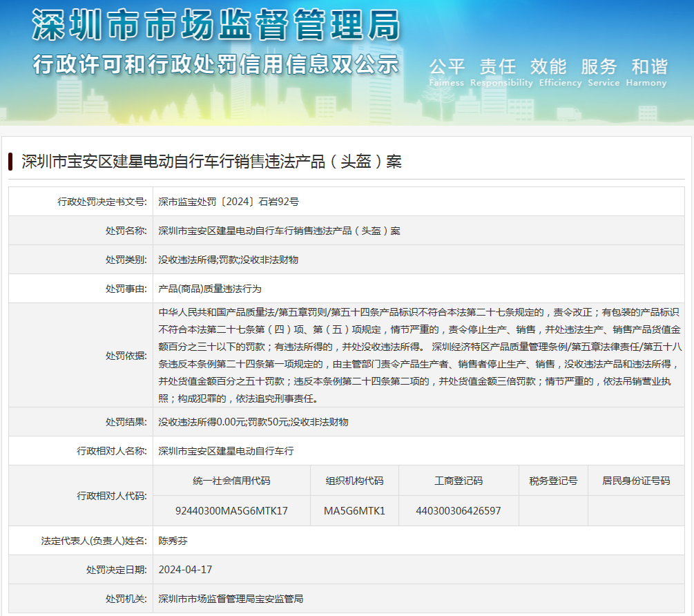Click the 行政许可和行政处罚信用信息双公示 subtitle

(216, 65)
